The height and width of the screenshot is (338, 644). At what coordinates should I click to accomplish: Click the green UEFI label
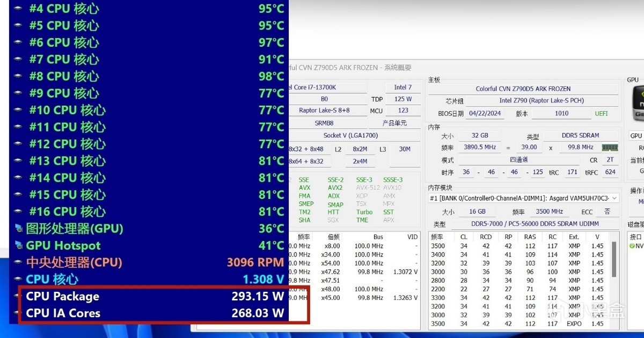tap(601, 114)
